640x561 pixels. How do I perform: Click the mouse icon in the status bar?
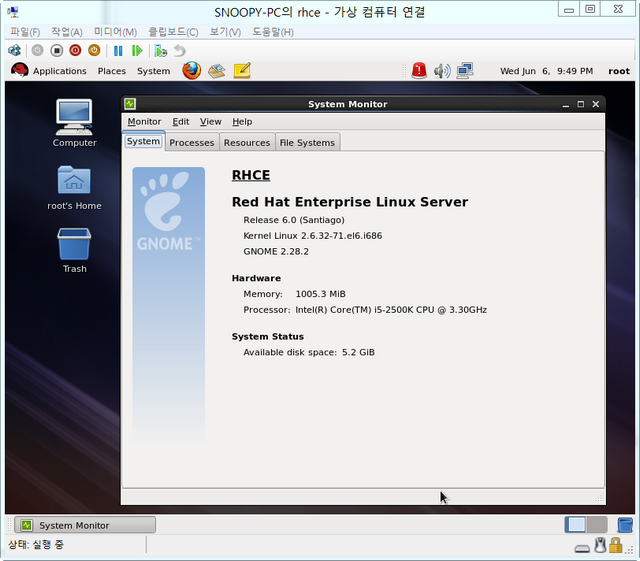pos(600,545)
